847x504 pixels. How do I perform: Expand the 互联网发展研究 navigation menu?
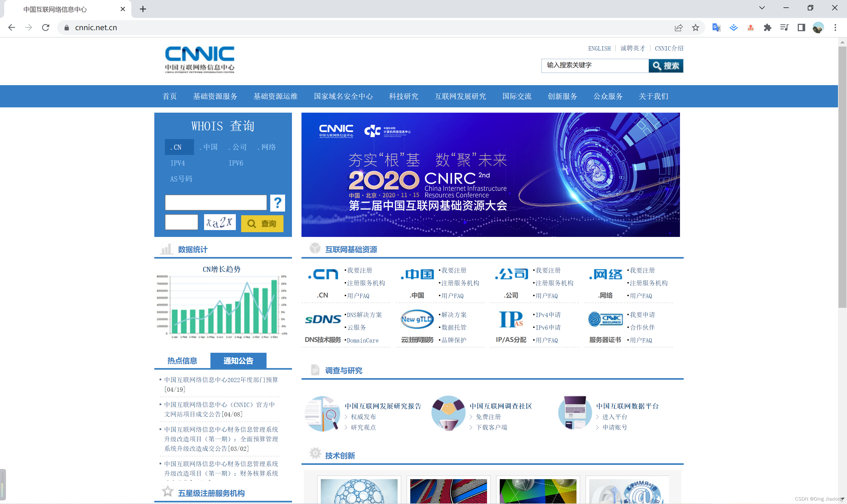click(x=460, y=97)
